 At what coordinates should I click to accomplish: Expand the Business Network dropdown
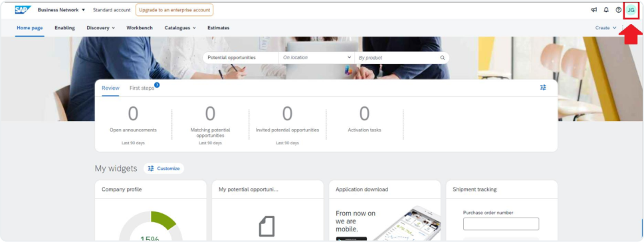point(61,10)
